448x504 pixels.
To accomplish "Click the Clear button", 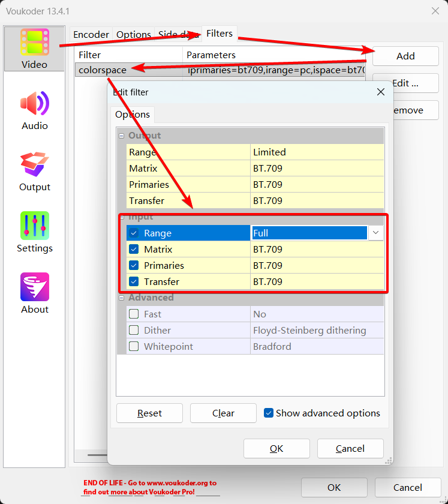I will pos(223,413).
